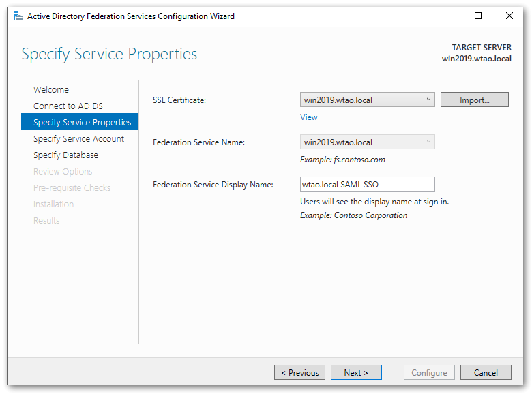Cancel the configuration wizard
The height and width of the screenshot is (394, 532).
[x=486, y=373]
